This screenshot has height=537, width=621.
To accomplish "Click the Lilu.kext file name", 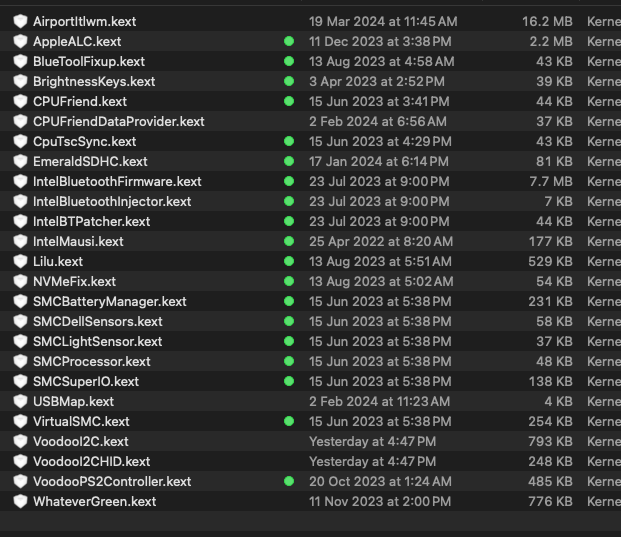I will click(58, 261).
